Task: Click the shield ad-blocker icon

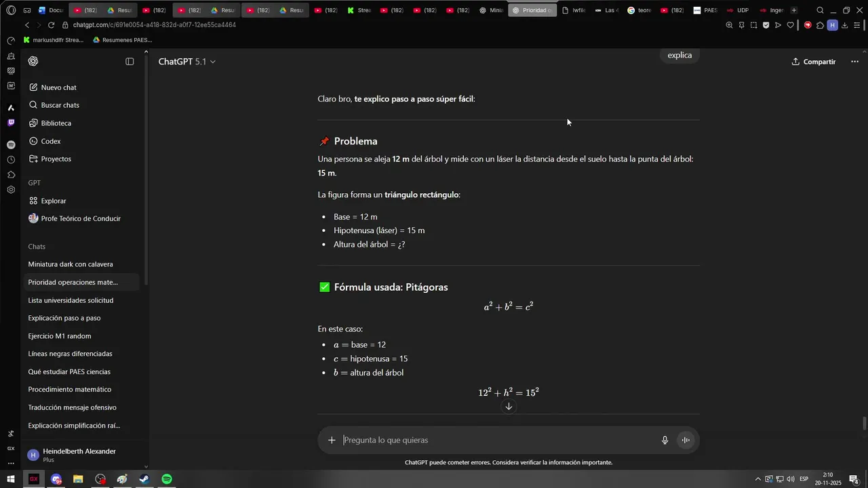Action: click(x=766, y=25)
